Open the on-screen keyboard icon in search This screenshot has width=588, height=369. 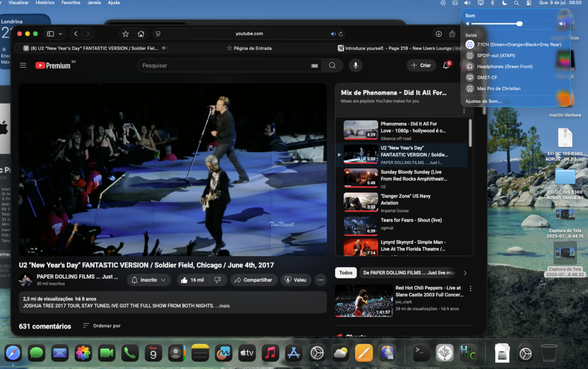315,66
